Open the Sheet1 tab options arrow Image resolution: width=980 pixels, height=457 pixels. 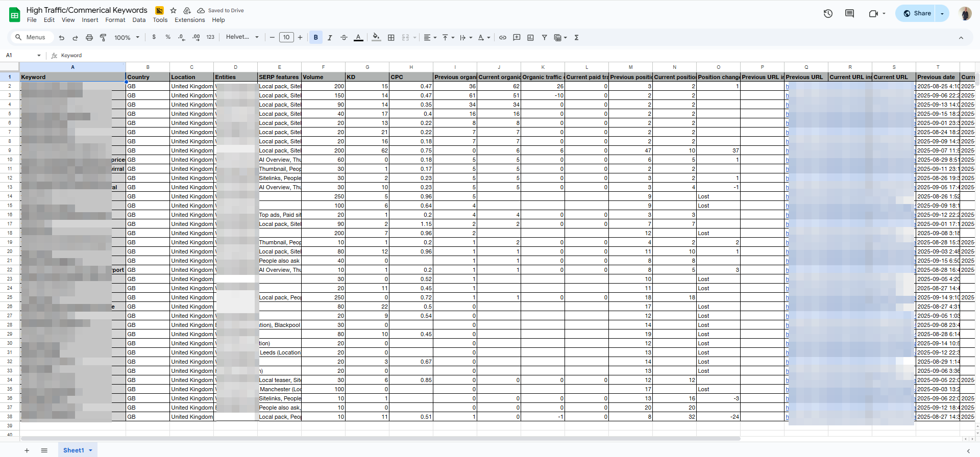[x=91, y=450]
